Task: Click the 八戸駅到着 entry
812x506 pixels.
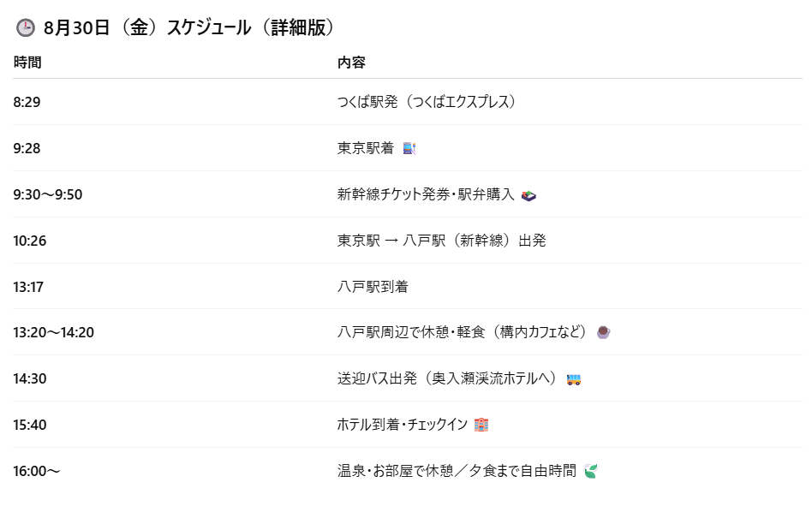Action: [x=373, y=287]
